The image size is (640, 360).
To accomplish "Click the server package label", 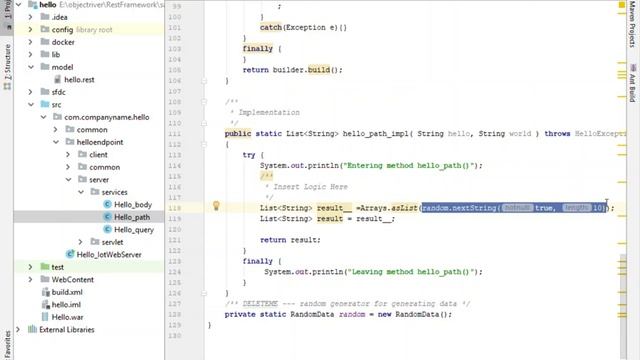I will 99,180.
